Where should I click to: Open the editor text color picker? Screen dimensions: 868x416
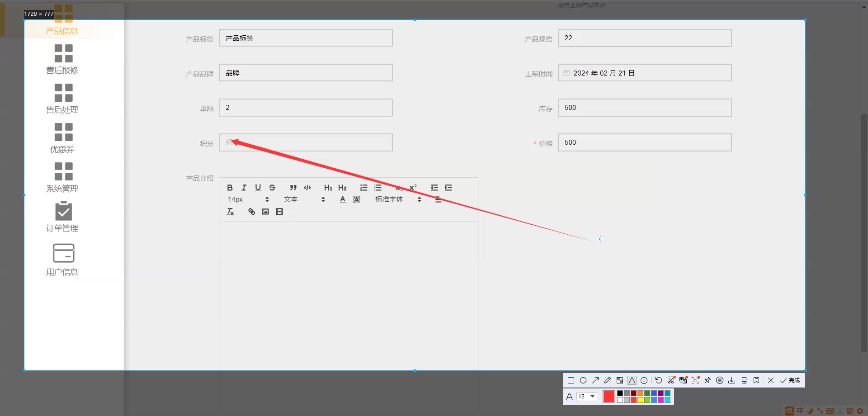coord(343,199)
